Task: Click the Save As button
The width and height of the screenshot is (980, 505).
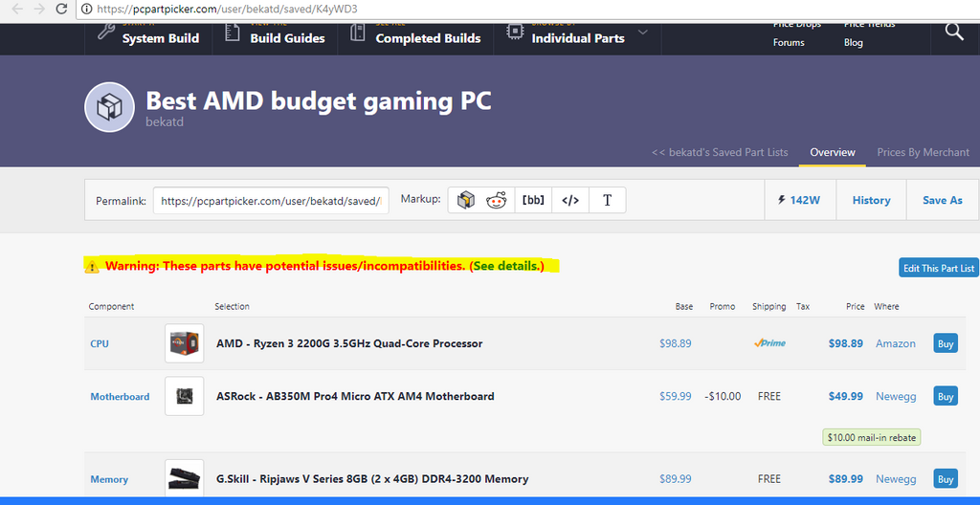Action: [943, 200]
